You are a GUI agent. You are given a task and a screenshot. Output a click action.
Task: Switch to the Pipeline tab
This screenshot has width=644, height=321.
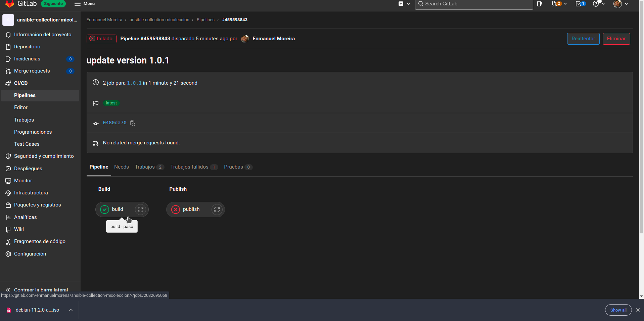pos(99,167)
